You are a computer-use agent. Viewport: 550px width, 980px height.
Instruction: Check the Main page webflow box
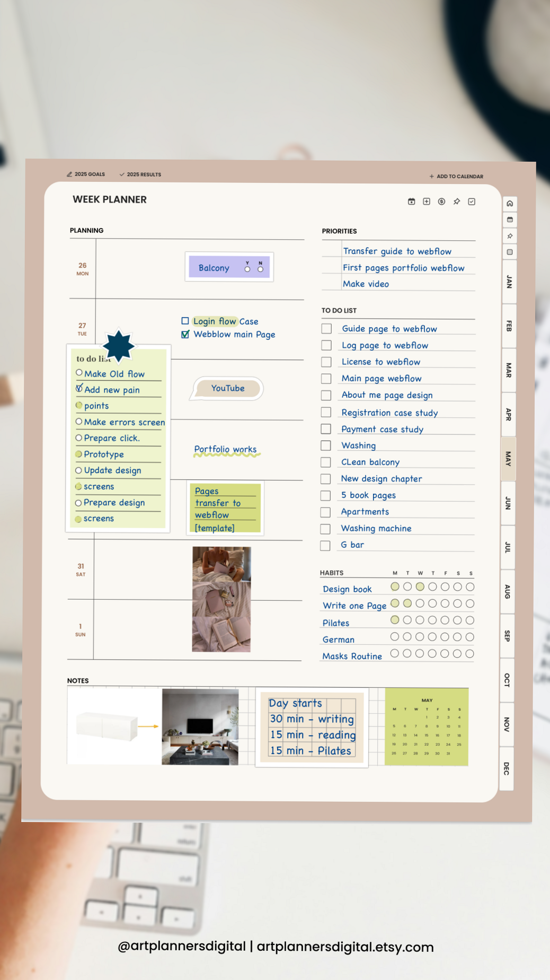tap(326, 379)
